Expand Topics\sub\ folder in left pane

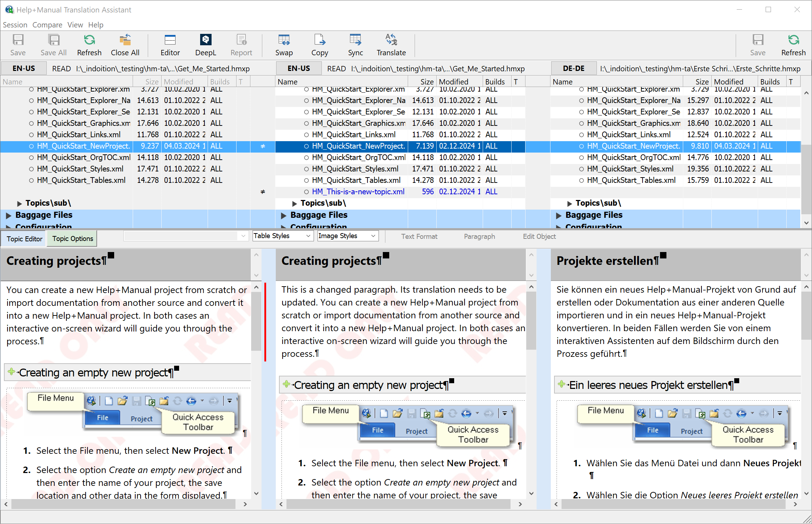point(19,204)
